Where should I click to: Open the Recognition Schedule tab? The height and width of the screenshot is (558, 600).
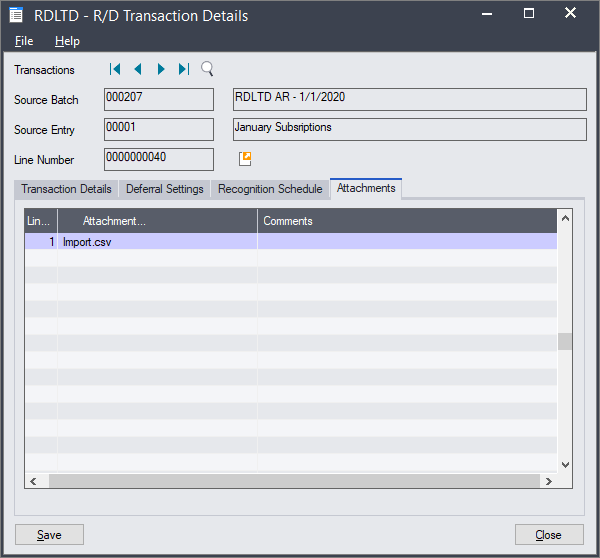click(270, 189)
